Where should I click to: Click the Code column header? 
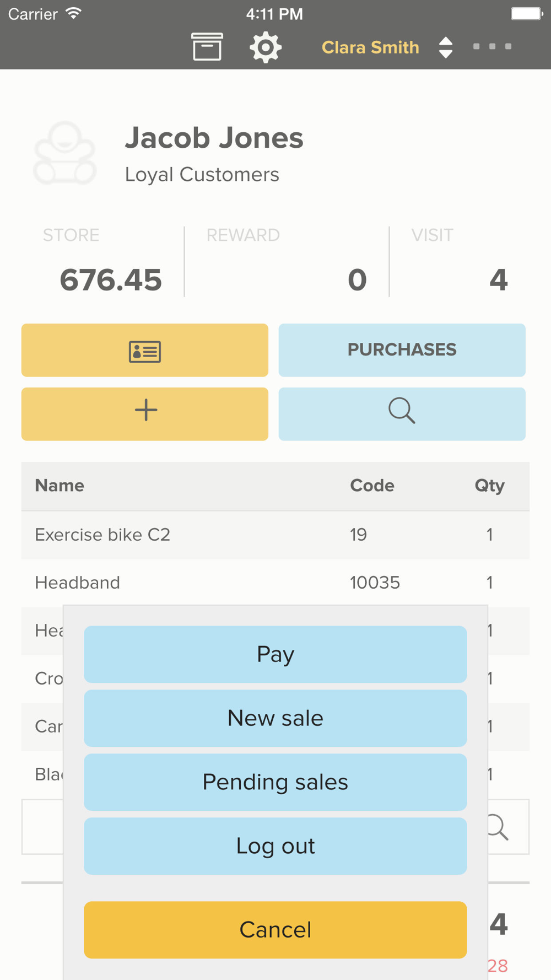372,486
